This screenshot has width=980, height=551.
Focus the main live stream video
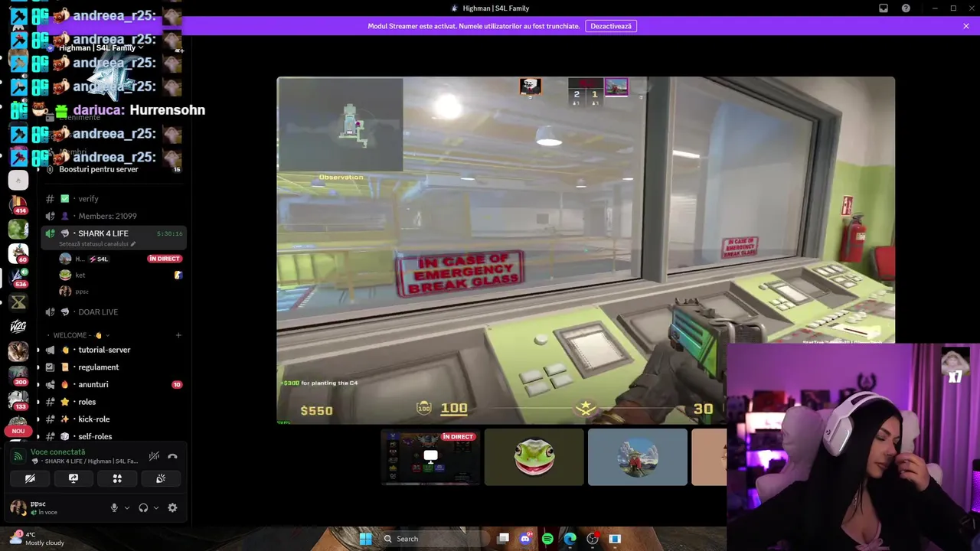pyautogui.click(x=585, y=250)
